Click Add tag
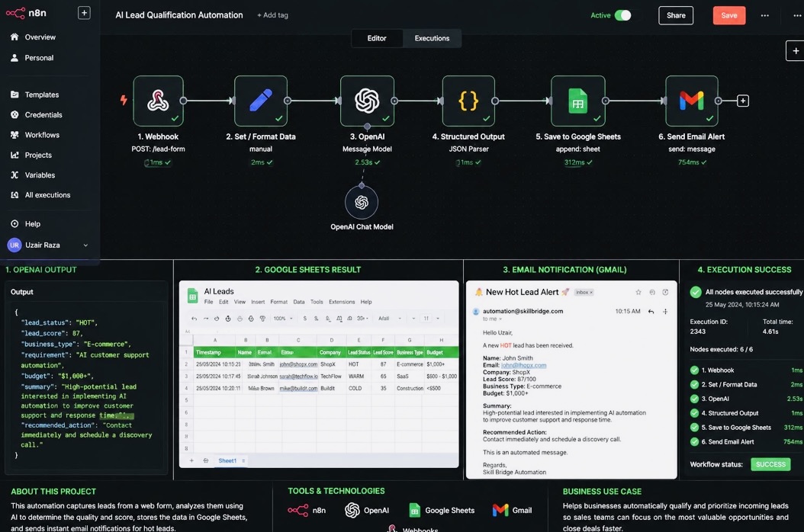This screenshot has width=804, height=532. [x=272, y=15]
